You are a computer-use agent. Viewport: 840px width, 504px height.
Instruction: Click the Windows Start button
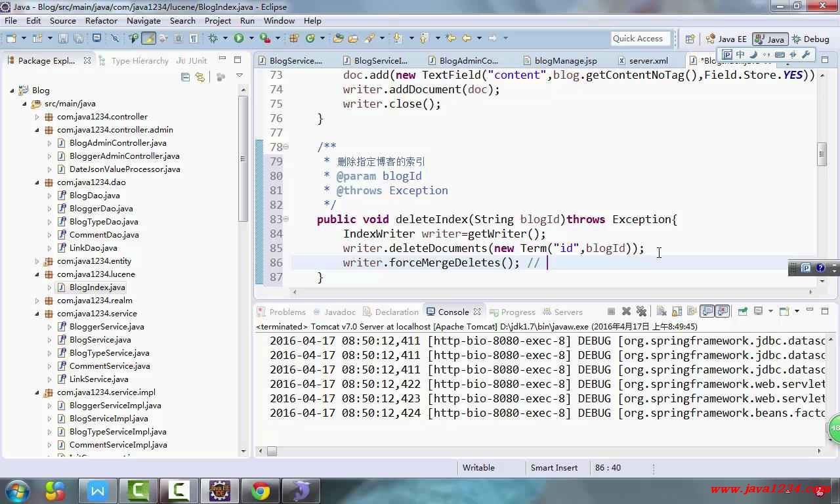(x=18, y=491)
